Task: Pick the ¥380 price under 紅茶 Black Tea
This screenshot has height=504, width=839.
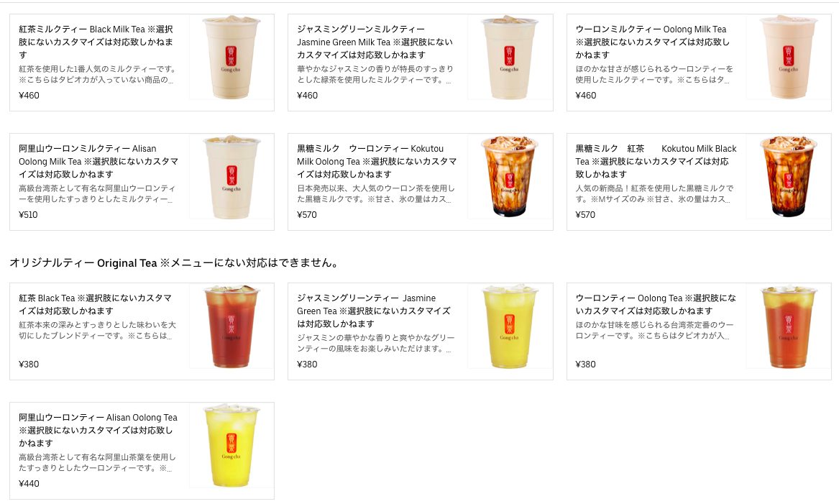Action: (29, 364)
